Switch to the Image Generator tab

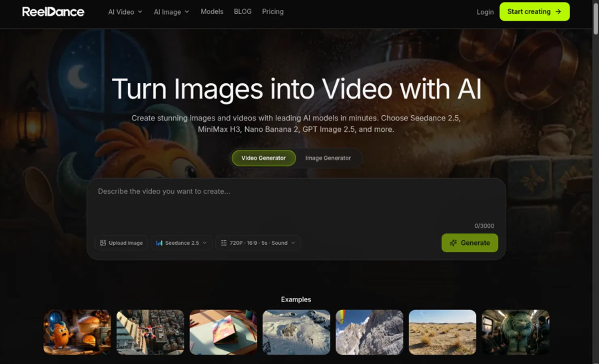pyautogui.click(x=328, y=158)
